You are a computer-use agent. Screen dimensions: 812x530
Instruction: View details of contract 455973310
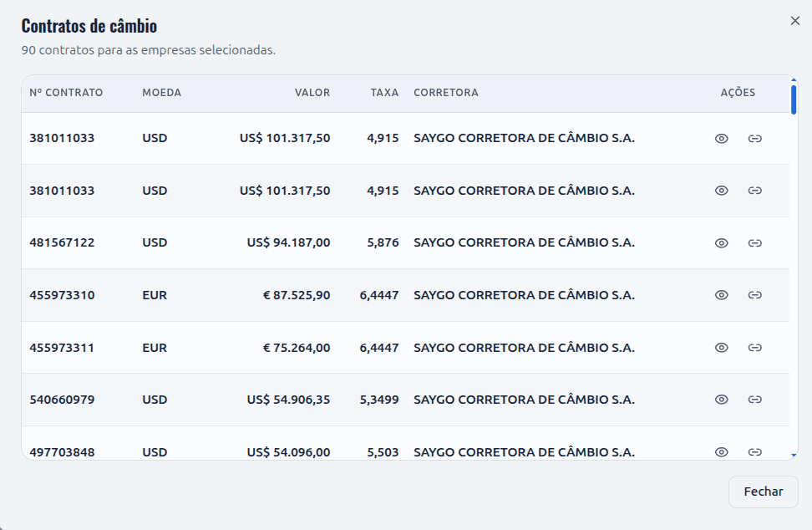click(x=722, y=295)
